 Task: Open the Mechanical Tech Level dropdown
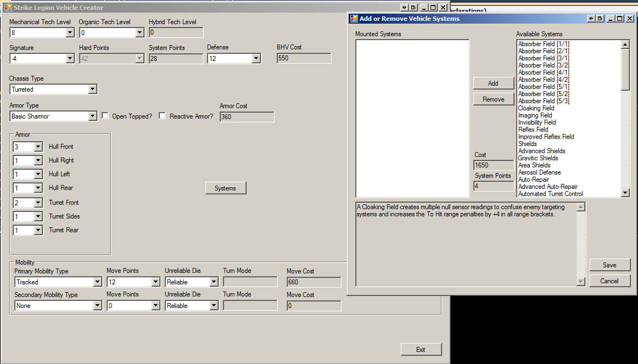tap(70, 33)
